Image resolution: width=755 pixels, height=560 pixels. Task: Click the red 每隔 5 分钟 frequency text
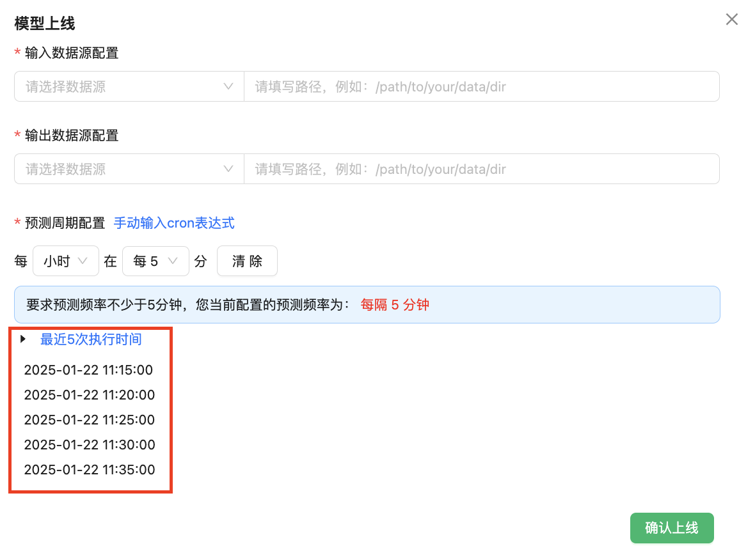pos(395,305)
